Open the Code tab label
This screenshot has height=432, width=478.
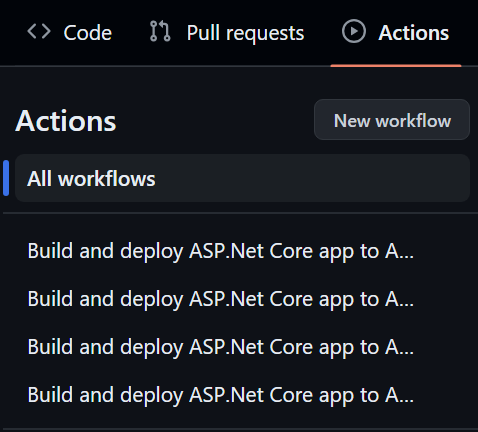88,33
